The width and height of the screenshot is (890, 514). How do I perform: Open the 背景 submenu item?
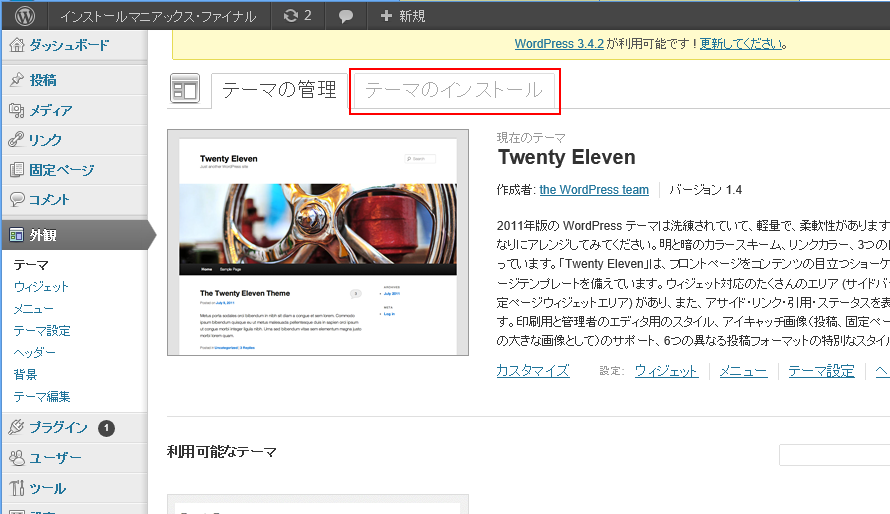click(x=26, y=374)
